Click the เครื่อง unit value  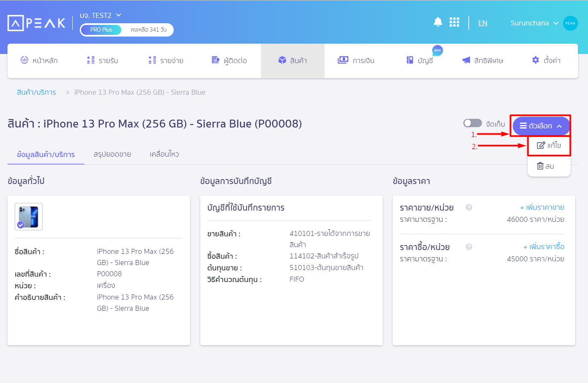[106, 285]
